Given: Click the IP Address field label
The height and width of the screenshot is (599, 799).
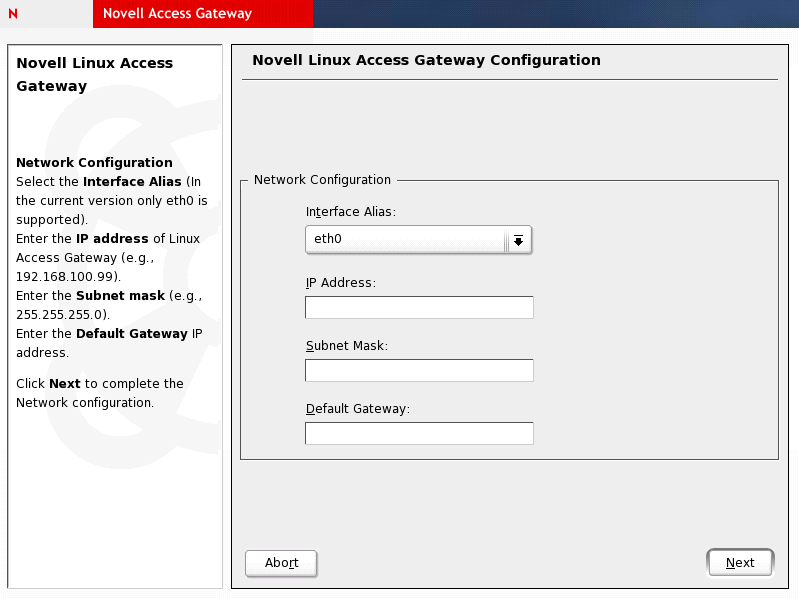Looking at the screenshot, I should click(x=340, y=283).
